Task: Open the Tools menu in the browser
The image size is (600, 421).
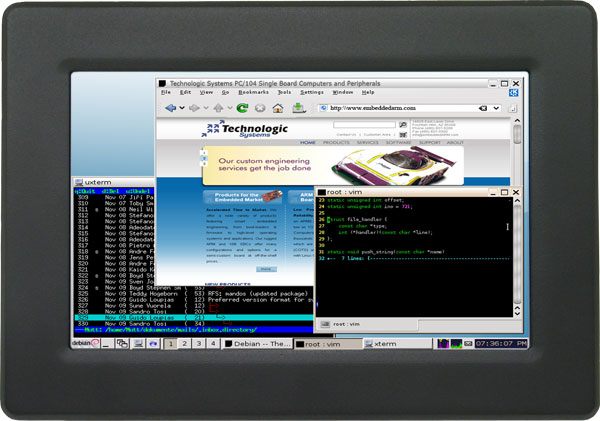Action: (284, 92)
